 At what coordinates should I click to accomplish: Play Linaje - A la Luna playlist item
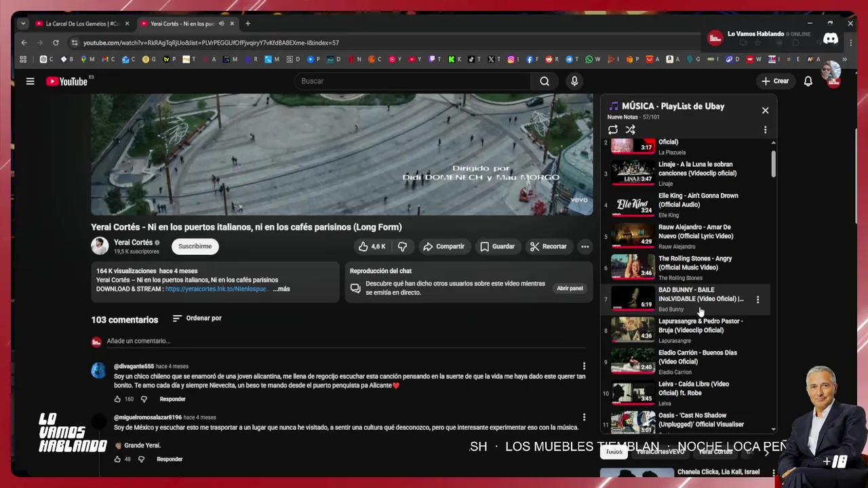point(685,174)
